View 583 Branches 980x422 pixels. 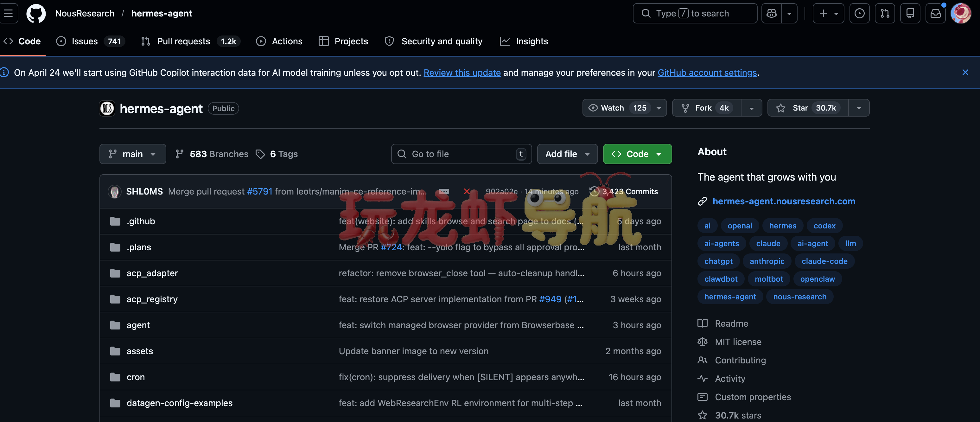tap(212, 154)
